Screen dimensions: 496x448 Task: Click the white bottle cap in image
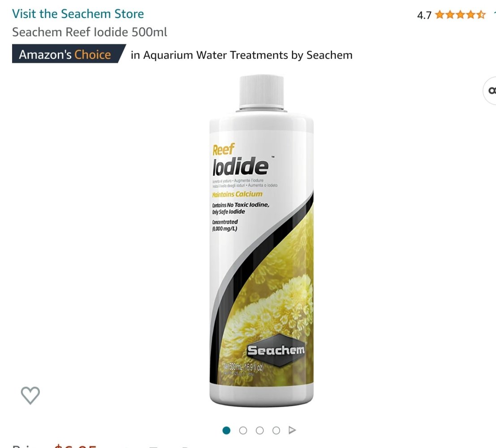point(261,91)
